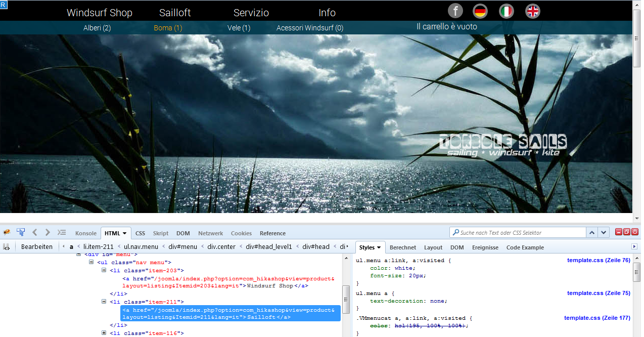
Task: Open Acessori Windsurf (0) category
Action: point(310,28)
